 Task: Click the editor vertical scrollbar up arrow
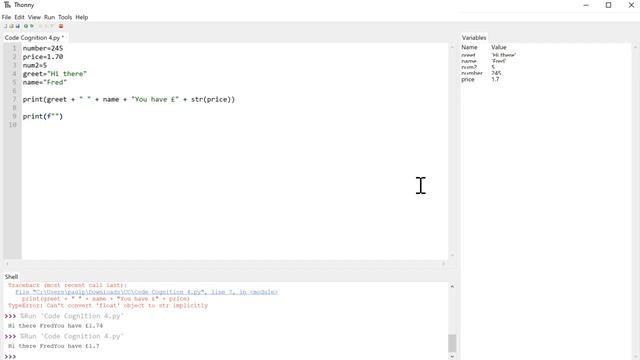point(452,47)
